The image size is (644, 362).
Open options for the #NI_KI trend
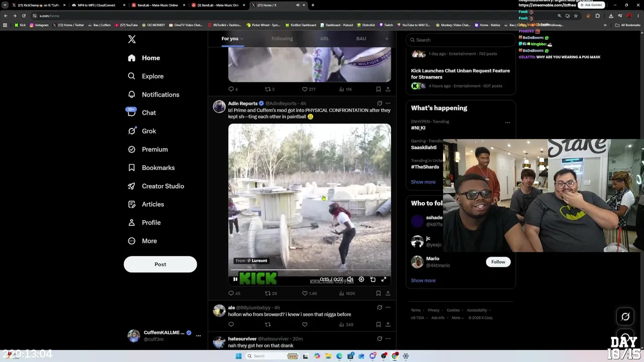(x=507, y=122)
